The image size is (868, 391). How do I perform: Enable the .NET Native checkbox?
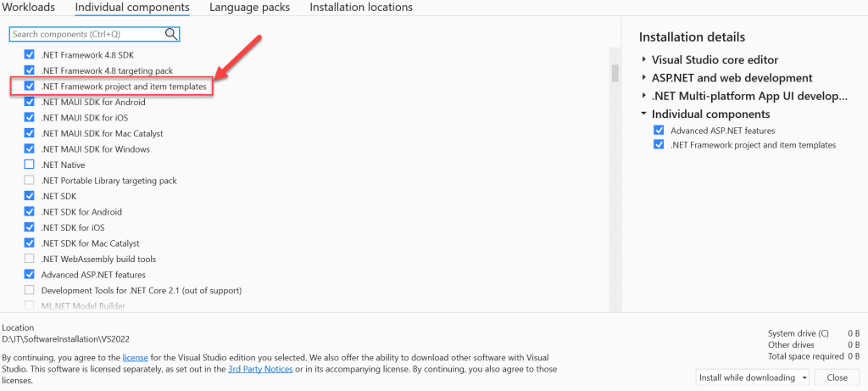click(30, 165)
